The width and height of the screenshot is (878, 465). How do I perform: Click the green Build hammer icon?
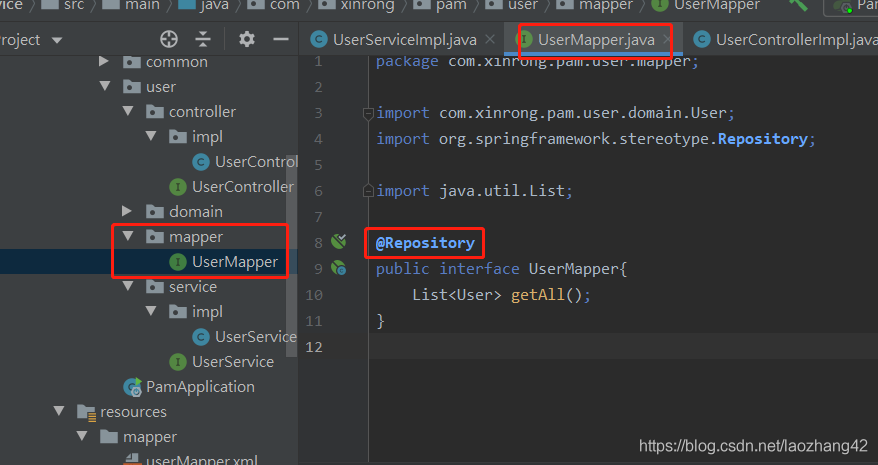[798, 5]
